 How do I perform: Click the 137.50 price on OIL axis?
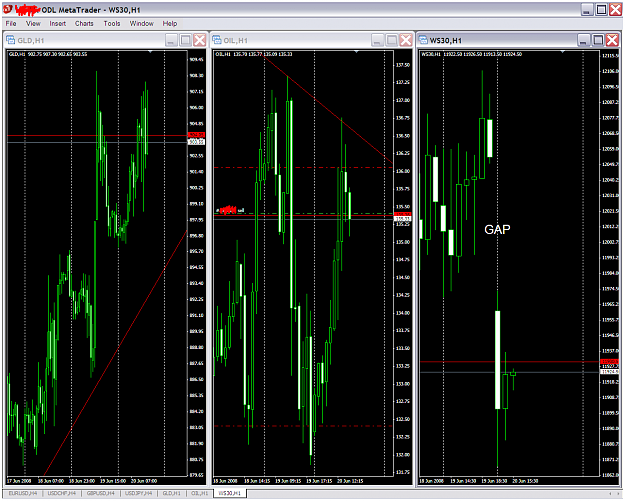(x=403, y=65)
